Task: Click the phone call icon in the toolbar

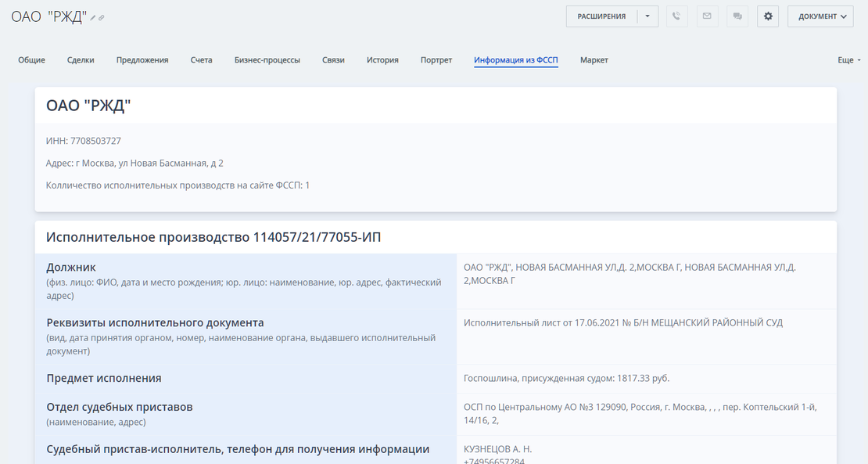Action: point(676,16)
